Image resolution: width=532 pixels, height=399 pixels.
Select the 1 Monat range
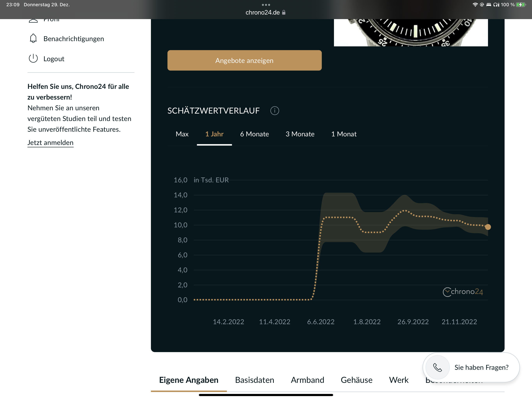[x=344, y=134]
